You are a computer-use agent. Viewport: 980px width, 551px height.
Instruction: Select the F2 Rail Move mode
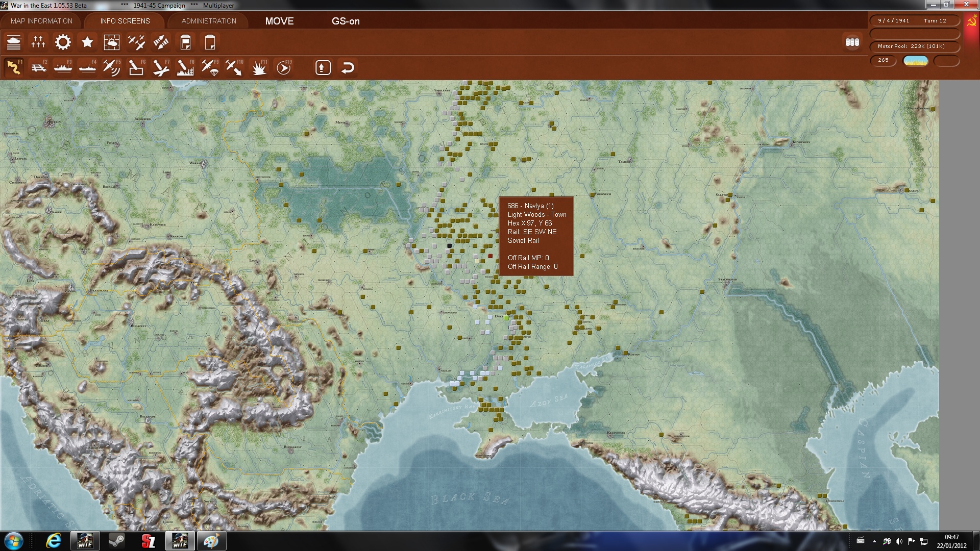click(38, 67)
